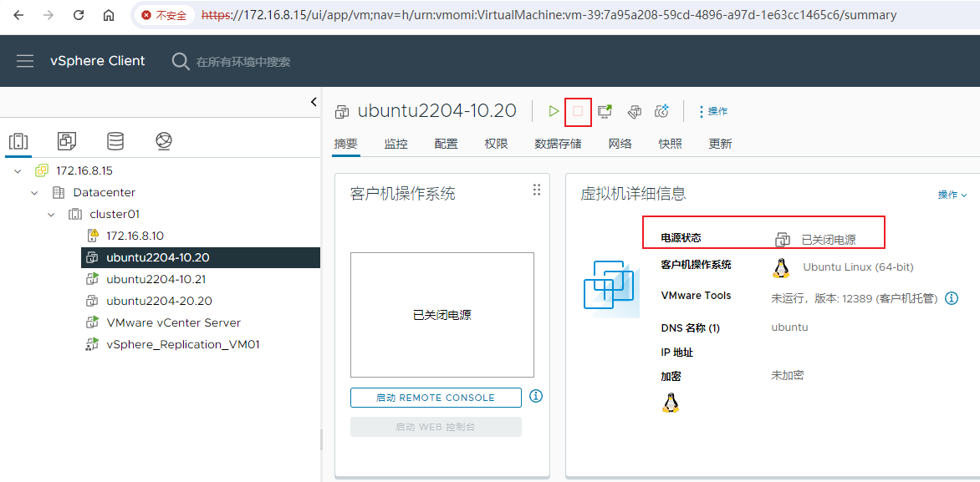Launch the console via the monitor icon

click(605, 111)
